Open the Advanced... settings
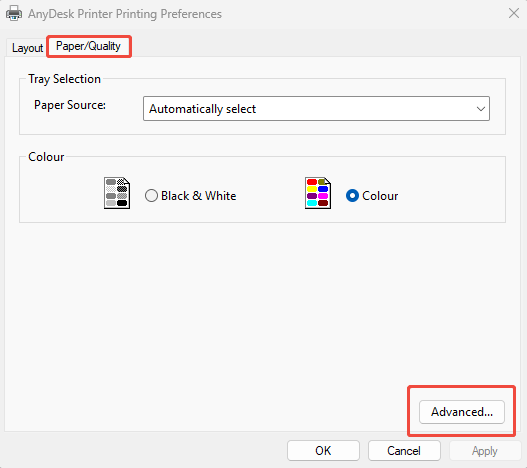Image resolution: width=527 pixels, height=468 pixels. coord(462,412)
